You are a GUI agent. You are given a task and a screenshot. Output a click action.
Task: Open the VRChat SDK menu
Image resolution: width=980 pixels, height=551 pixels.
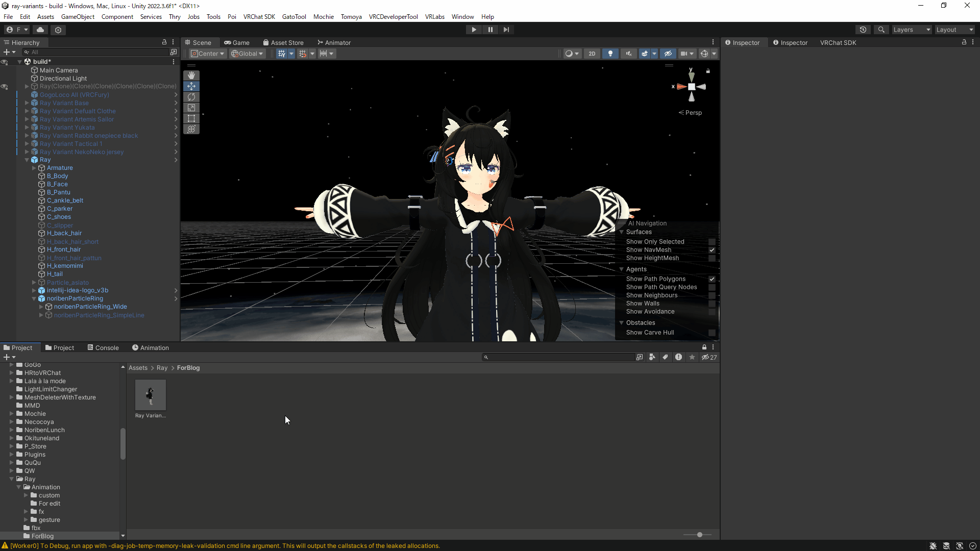[259, 17]
